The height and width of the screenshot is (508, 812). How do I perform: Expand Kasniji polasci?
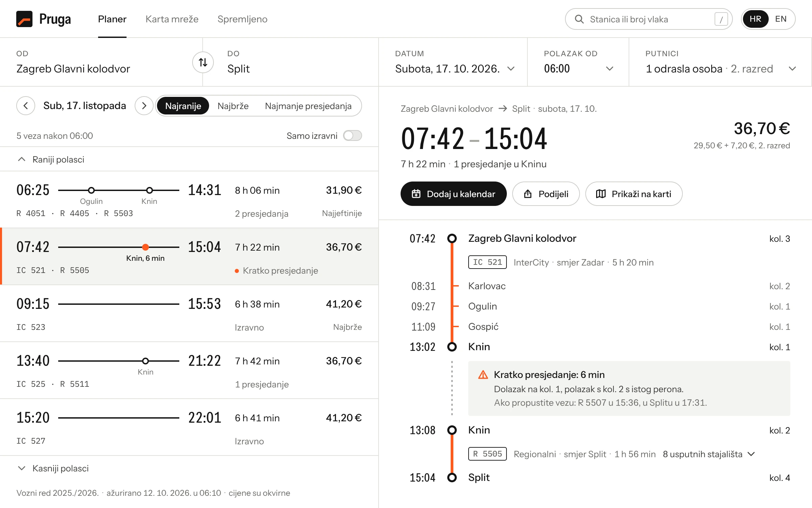(189, 468)
